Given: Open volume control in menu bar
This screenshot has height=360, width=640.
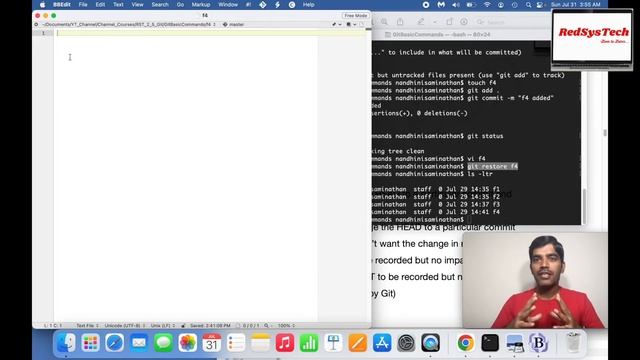Looking at the screenshot, I should coord(456,5).
